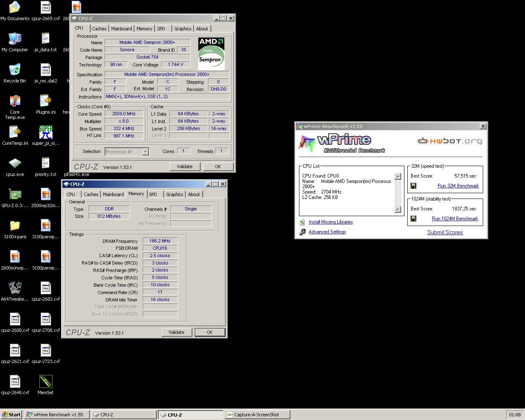525x420 pixels.
Task: Click the CPU List scrollbar down arrow
Action: tap(397, 210)
